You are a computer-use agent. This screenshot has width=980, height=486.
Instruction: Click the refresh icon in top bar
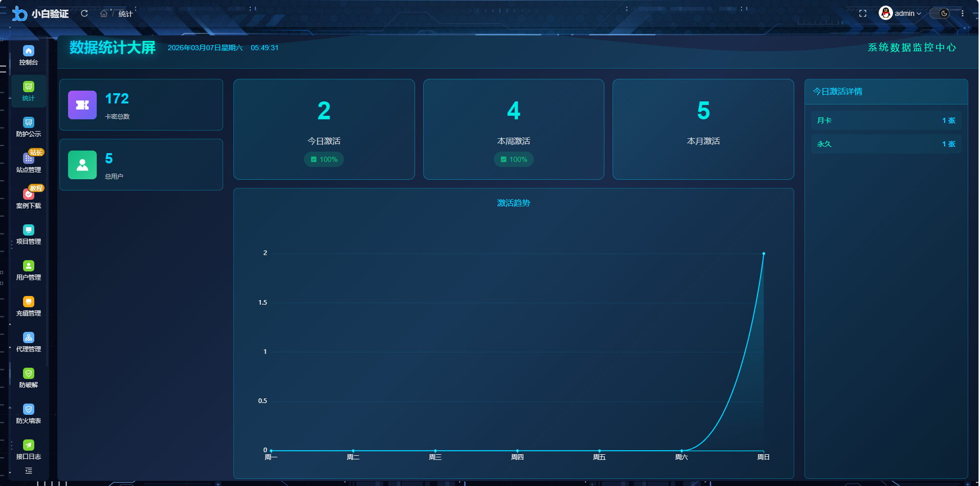84,13
